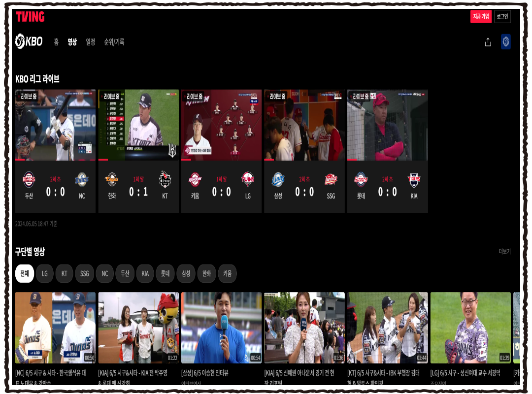Click the blue KBO badge icon
Screen dimensions: 532x394
click(505, 42)
